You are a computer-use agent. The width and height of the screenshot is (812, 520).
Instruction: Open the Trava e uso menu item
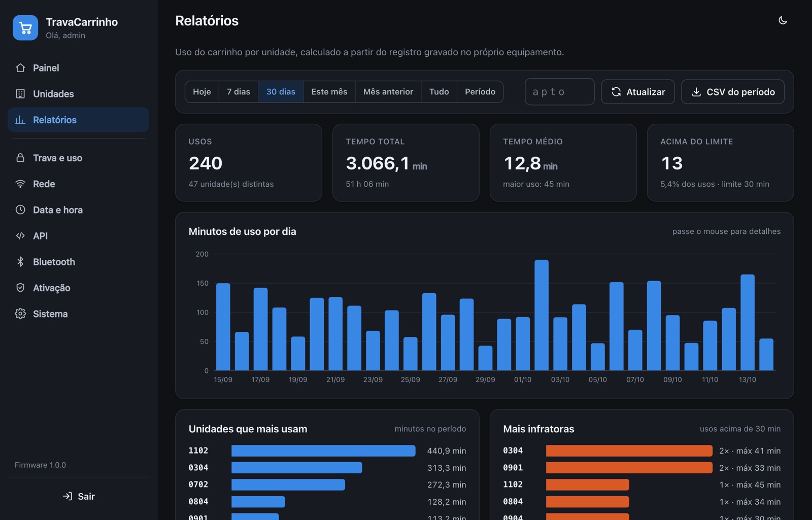[78, 158]
